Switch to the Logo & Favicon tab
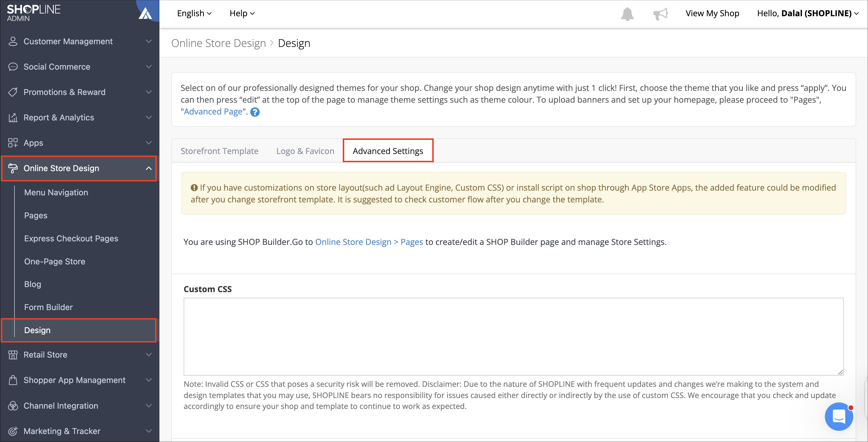Screen dimensions: 868x442 tap(305, 151)
